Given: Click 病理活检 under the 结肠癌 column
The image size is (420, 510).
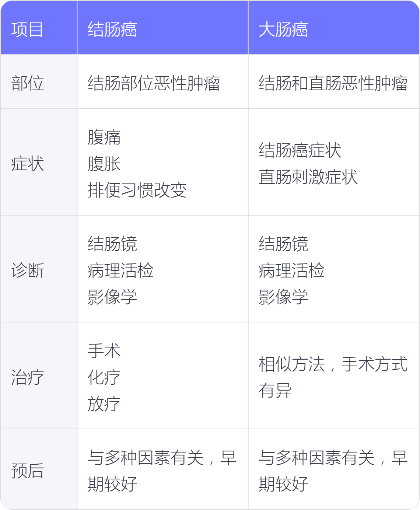Looking at the screenshot, I should pos(120,270).
